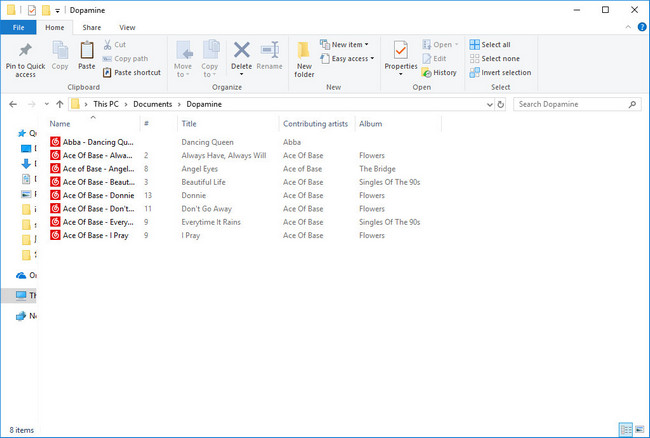Open file History
The image size is (650, 438).
(x=439, y=73)
